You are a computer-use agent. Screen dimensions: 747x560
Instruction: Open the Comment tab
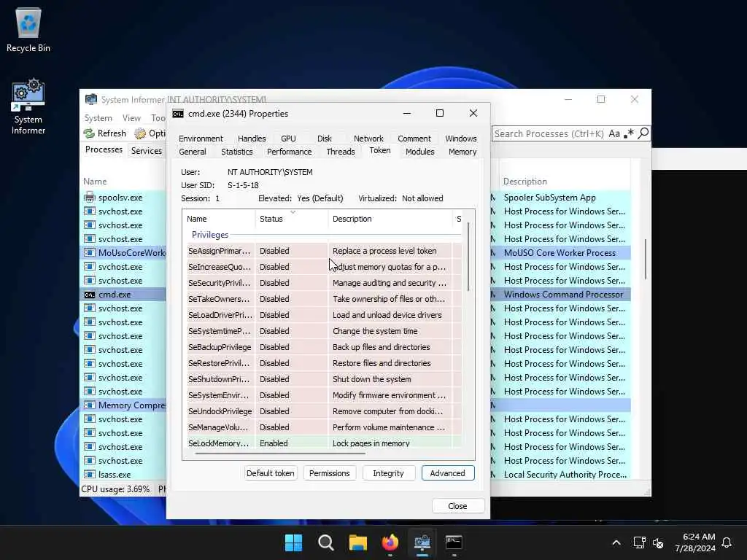[x=414, y=139]
